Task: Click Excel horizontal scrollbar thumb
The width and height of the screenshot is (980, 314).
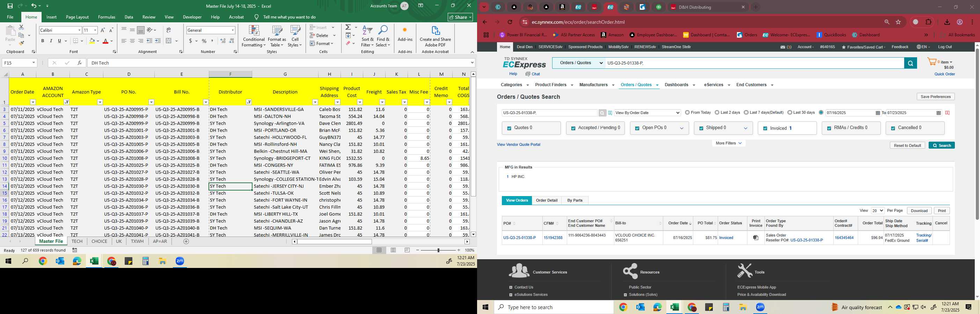Action: coord(334,241)
